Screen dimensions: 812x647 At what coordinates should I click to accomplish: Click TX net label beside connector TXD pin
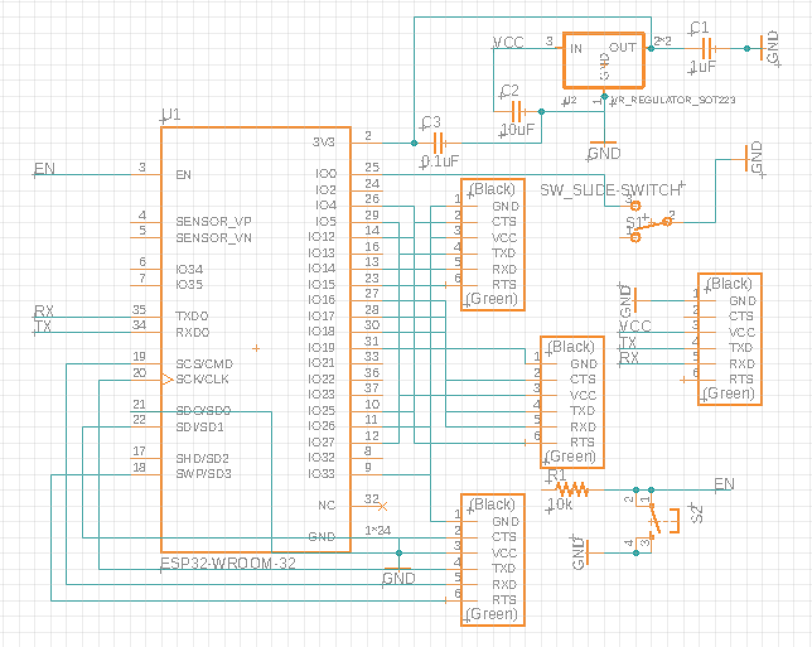[629, 342]
